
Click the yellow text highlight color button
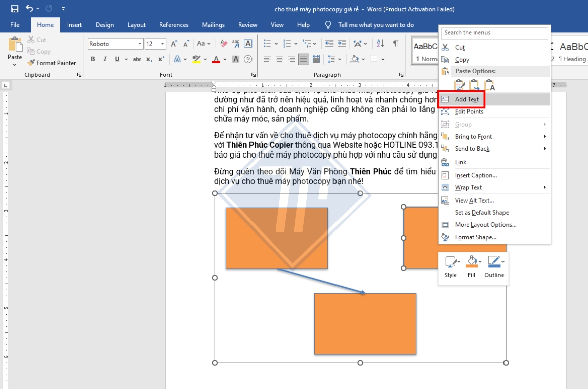196,59
